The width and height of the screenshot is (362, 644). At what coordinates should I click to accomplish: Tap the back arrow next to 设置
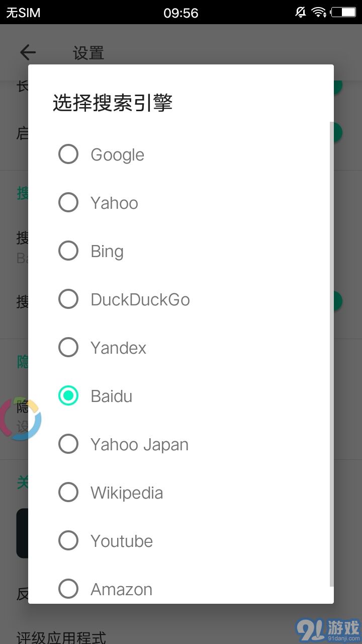pos(28,52)
